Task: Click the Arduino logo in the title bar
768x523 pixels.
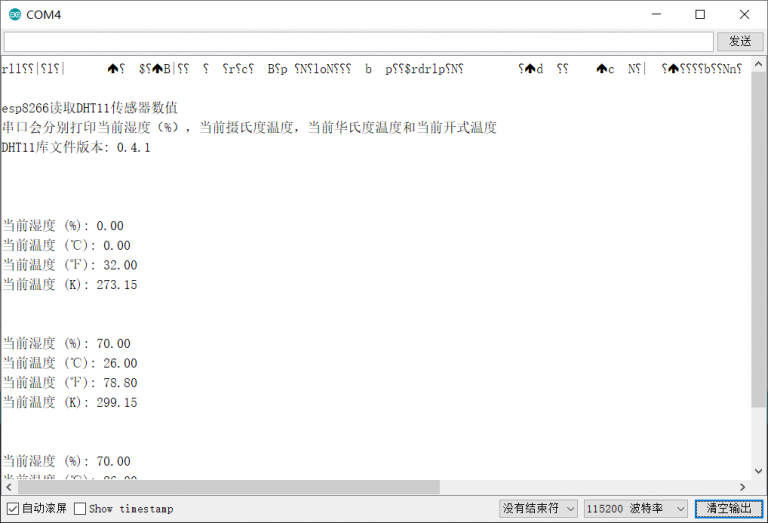Action: click(x=13, y=14)
